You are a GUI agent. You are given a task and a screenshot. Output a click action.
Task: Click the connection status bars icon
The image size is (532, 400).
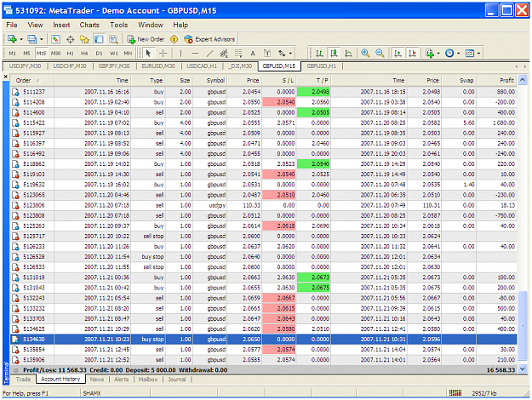tap(455, 393)
